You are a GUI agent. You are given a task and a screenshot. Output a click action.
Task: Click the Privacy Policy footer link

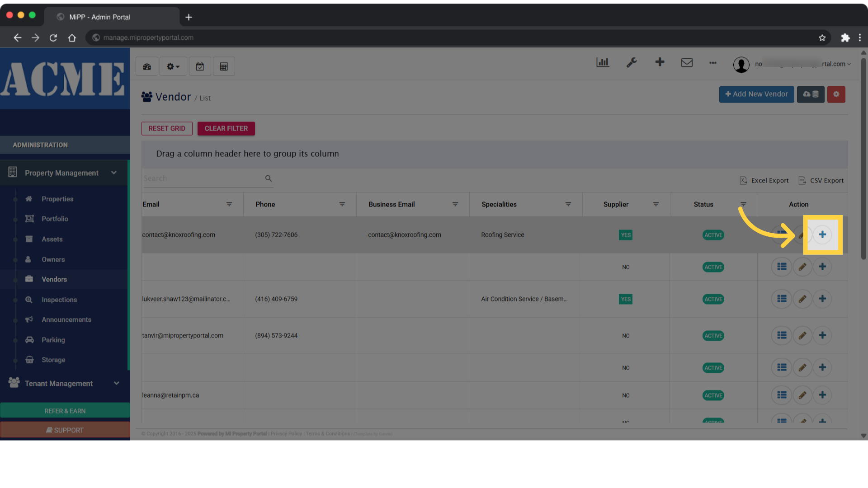(x=286, y=434)
